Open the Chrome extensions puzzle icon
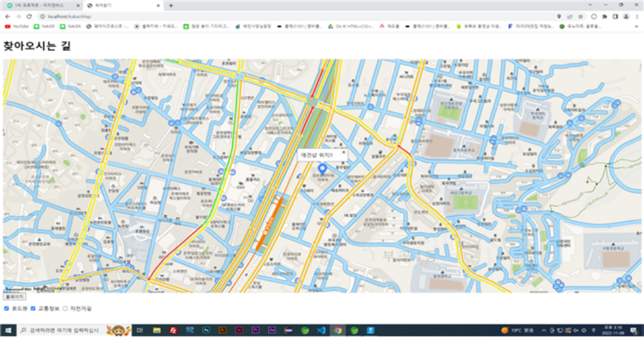The image size is (644, 340). (x=604, y=17)
